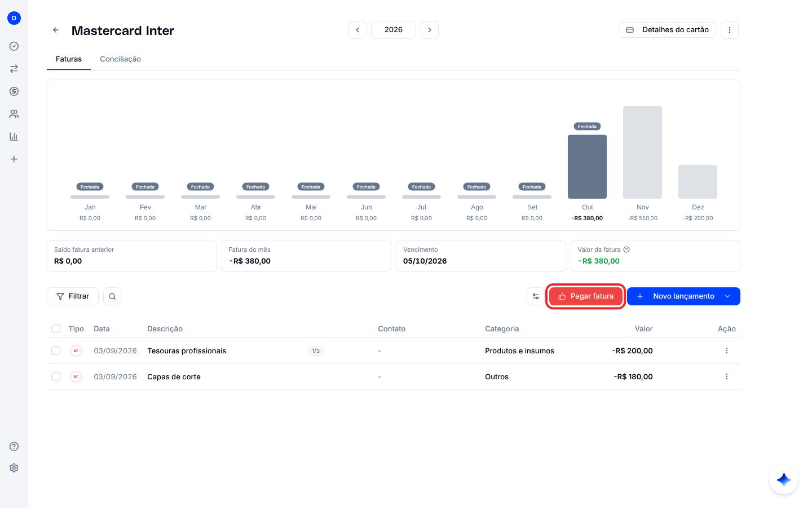The height and width of the screenshot is (508, 812).
Task: Open the bar chart reports icon in sidebar
Action: 14,137
